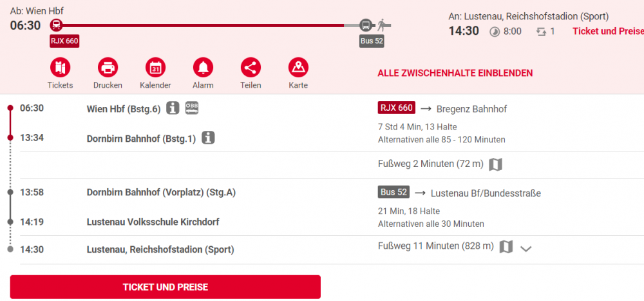Expand the 11 Minuten footpath details chevron
644x301 pixels.
(526, 248)
